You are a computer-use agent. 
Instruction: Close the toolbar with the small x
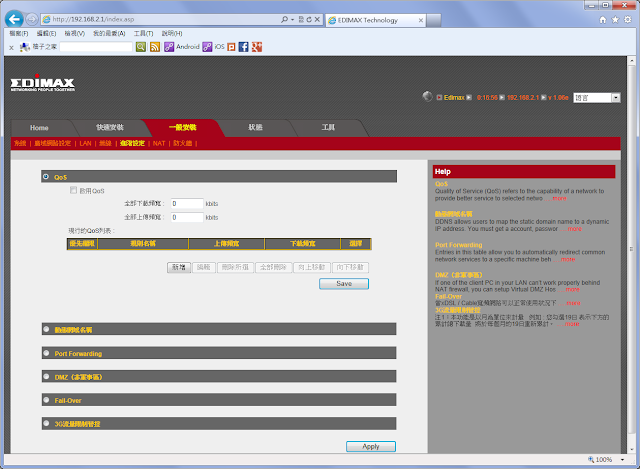pyautogui.click(x=11, y=48)
